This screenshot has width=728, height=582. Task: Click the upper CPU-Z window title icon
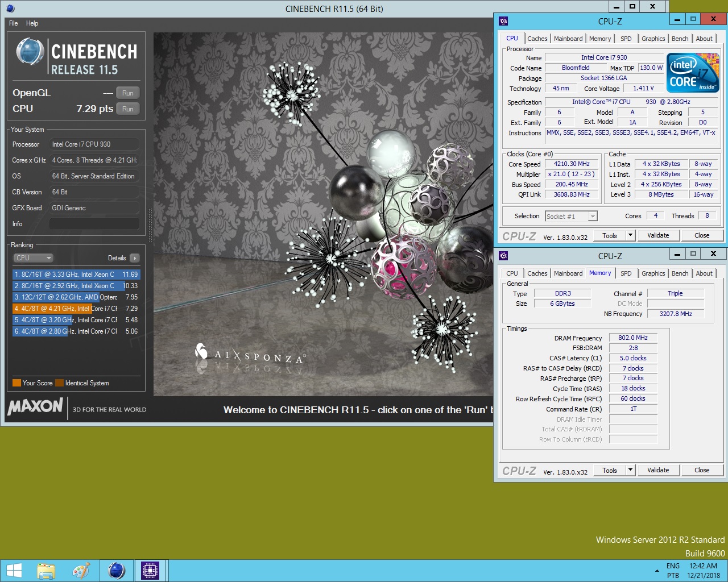[503, 21]
